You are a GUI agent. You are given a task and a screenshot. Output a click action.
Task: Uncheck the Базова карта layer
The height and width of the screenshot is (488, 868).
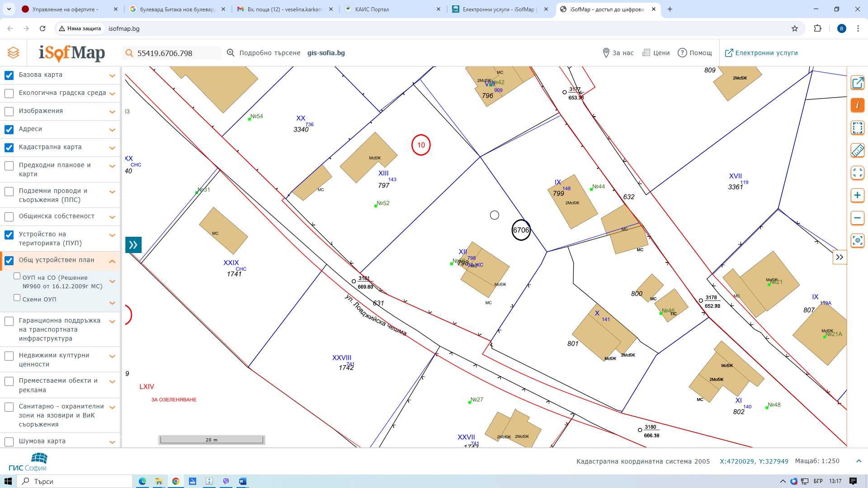(9, 75)
